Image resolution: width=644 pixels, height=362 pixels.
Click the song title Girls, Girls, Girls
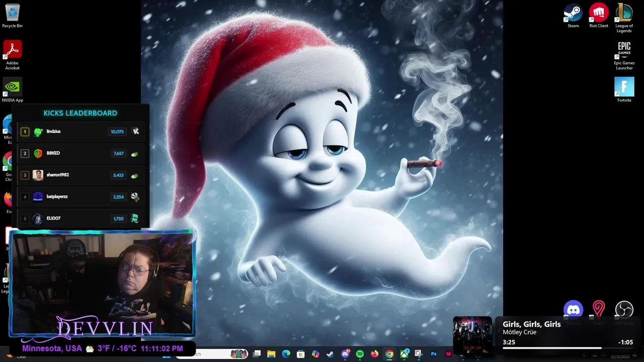531,324
